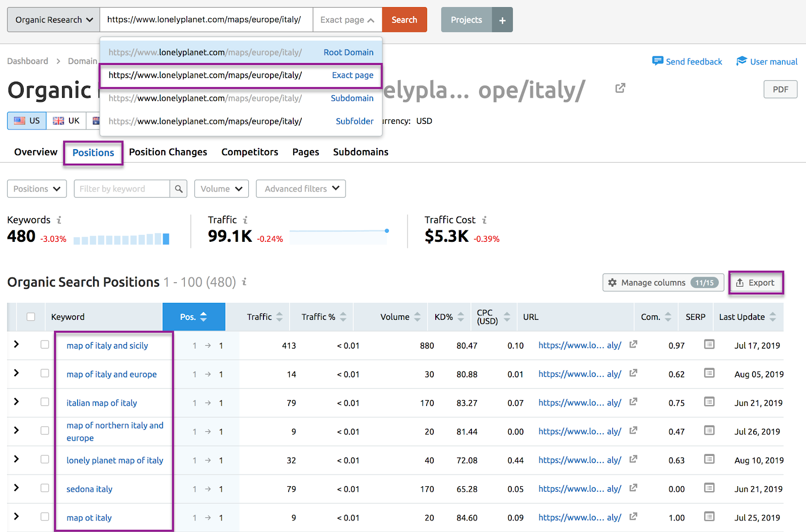806x532 pixels.
Task: Open Manage columns settings
Action: coord(663,283)
